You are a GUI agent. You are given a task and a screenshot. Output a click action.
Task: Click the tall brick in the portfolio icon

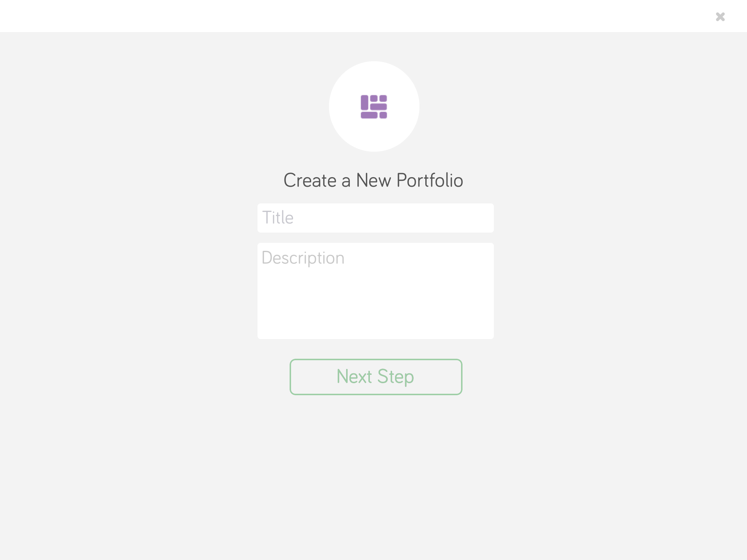pos(364,102)
